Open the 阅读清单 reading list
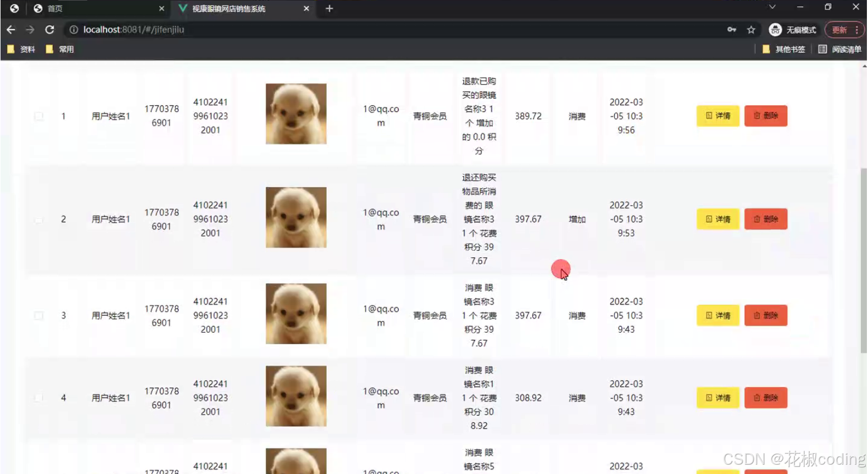This screenshot has width=868, height=474. click(840, 49)
